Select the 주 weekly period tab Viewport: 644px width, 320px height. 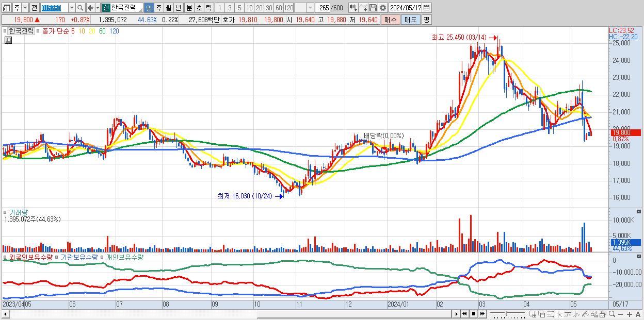[x=158, y=8]
